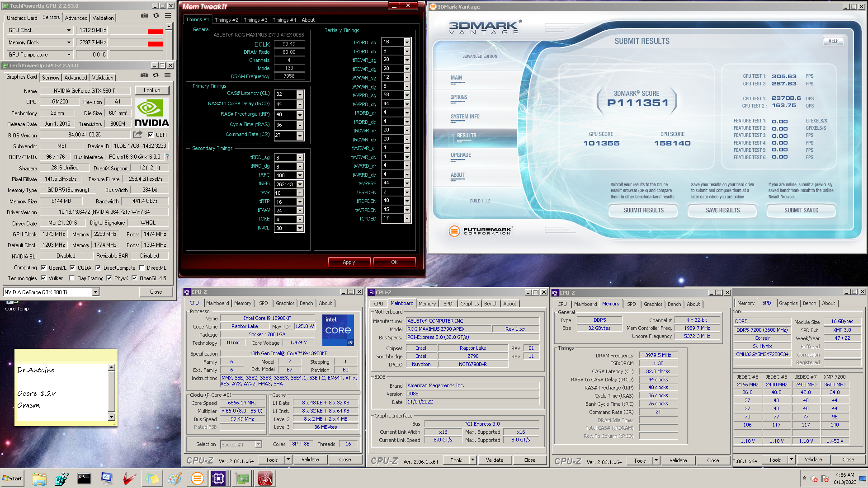Expand the tRDRD_sg tertiary timing dropdown
This screenshot has width=868, height=488.
(407, 42)
